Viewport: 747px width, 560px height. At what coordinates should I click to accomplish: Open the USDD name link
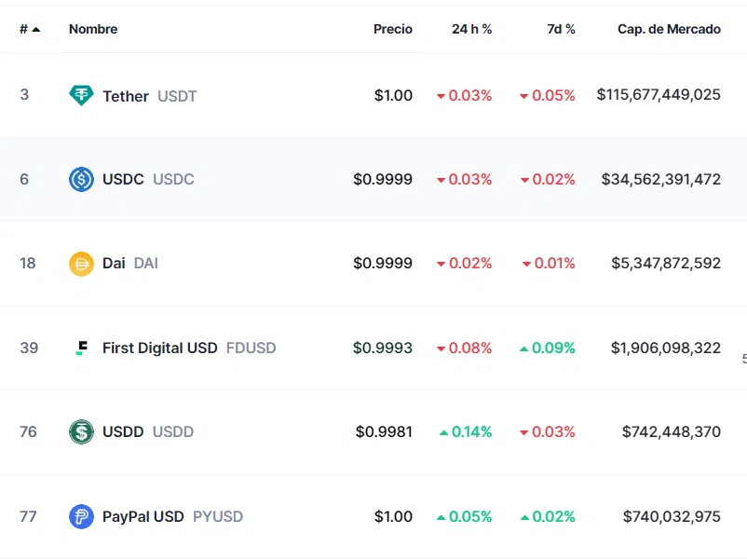pyautogui.click(x=148, y=431)
